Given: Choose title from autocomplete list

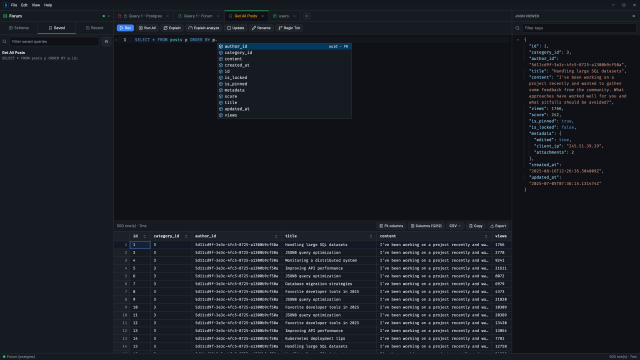Looking at the screenshot, I should [x=284, y=102].
